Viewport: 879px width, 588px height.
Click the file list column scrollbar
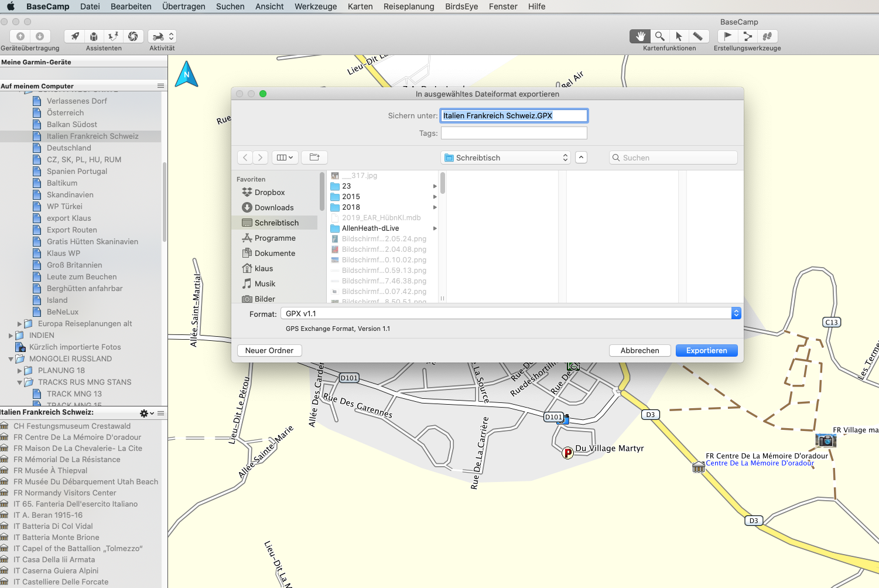pyautogui.click(x=443, y=183)
